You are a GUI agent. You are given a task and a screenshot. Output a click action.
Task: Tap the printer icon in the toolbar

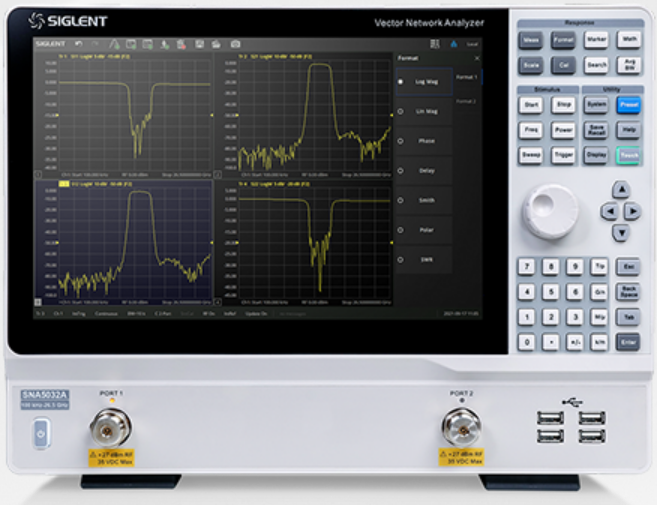(x=216, y=44)
